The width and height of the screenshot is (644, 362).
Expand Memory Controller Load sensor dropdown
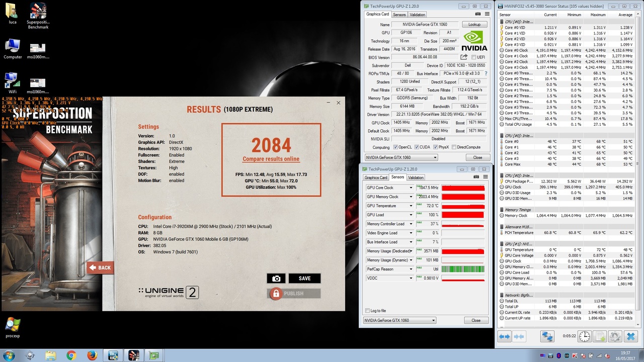pos(411,224)
